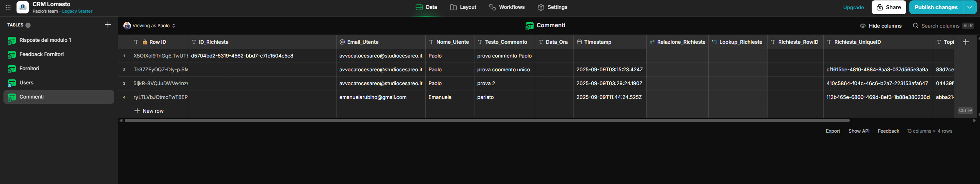Click the Paolo user avatar

click(x=127, y=26)
